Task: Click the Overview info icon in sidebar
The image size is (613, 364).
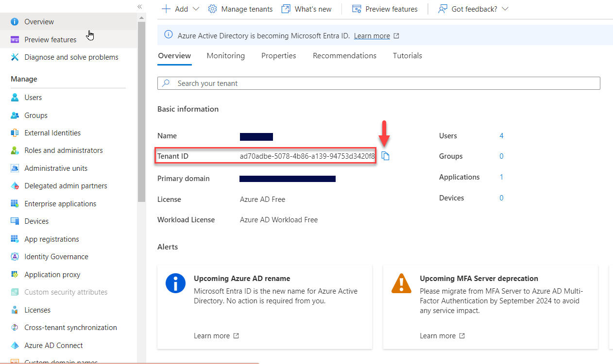Action: coord(15,22)
